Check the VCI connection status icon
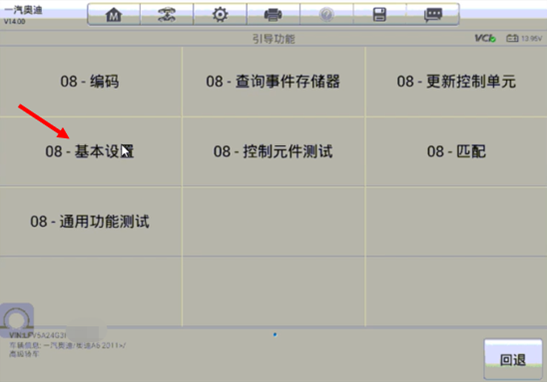 [485, 38]
